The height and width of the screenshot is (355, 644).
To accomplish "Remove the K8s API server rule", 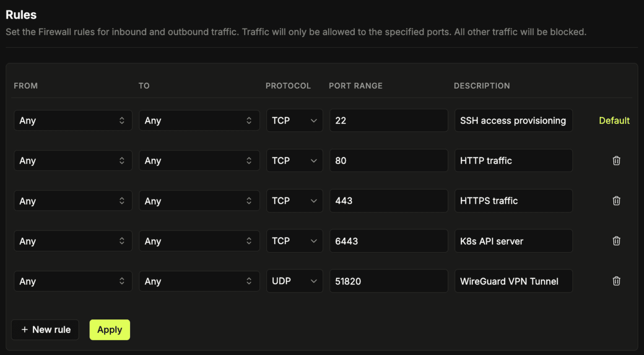I will click(616, 241).
